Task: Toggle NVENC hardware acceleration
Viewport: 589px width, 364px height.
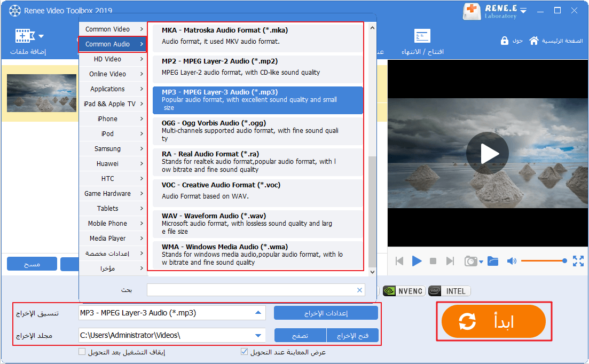Action: pyautogui.click(x=404, y=291)
